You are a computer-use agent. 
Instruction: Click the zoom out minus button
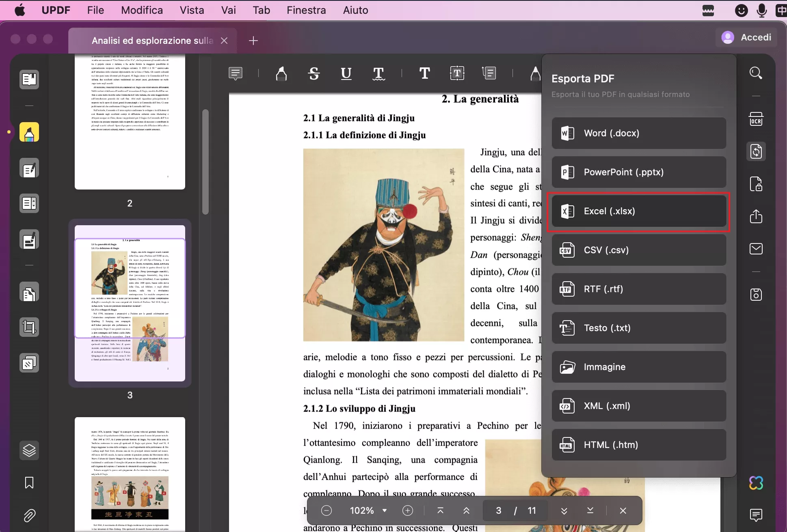[326, 510]
